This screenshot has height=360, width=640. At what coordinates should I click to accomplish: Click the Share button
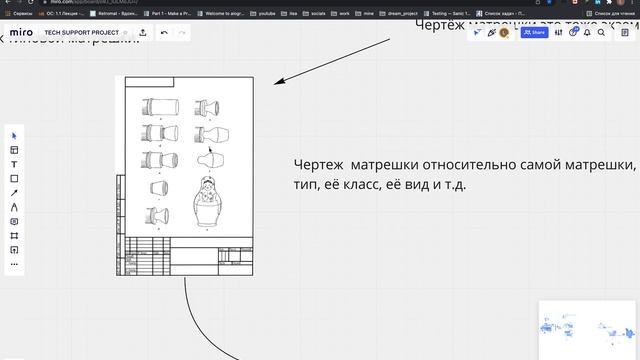[534, 33]
